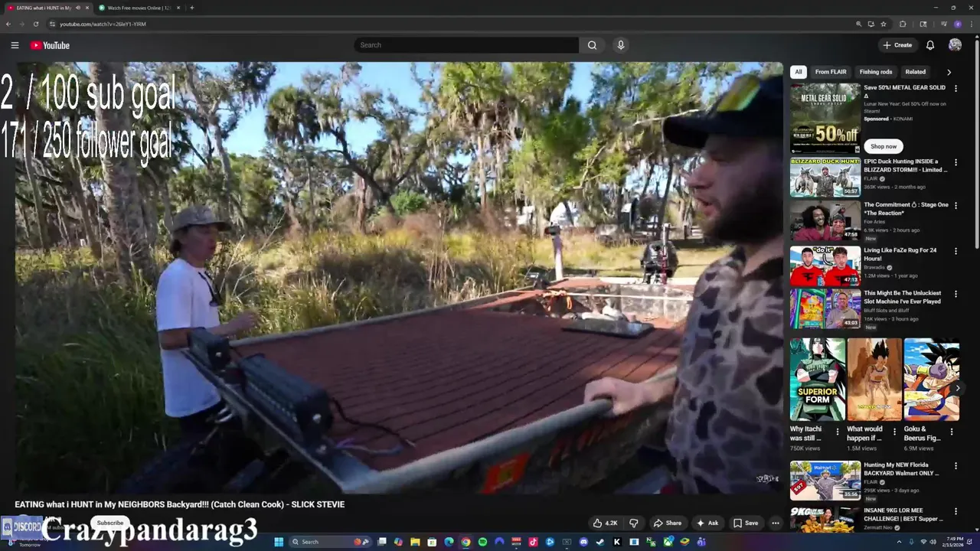Click the Windows taskbar Search box
980x551 pixels.
(330, 542)
